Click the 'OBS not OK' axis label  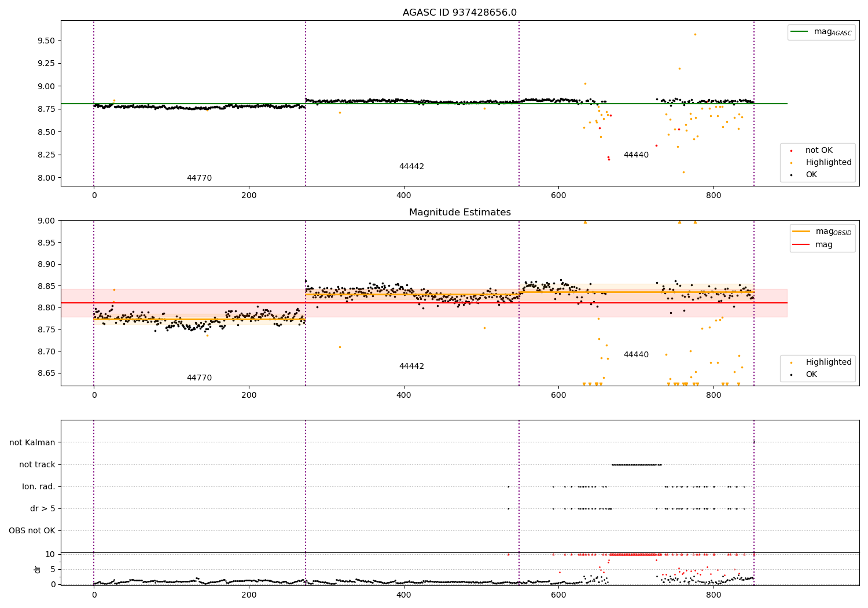pyautogui.click(x=32, y=531)
